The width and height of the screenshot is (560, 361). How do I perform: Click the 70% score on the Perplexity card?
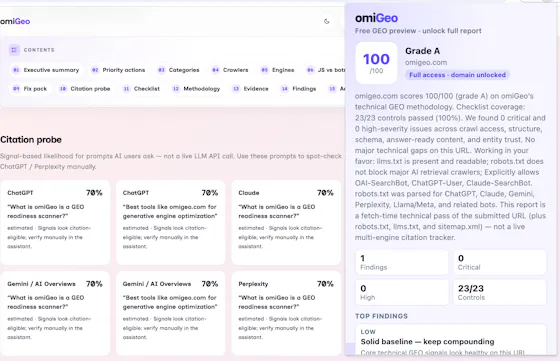pos(325,284)
